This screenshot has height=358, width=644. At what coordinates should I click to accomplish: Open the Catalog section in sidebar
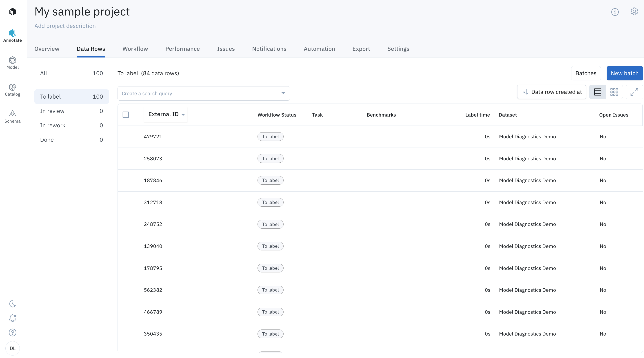coord(13,89)
